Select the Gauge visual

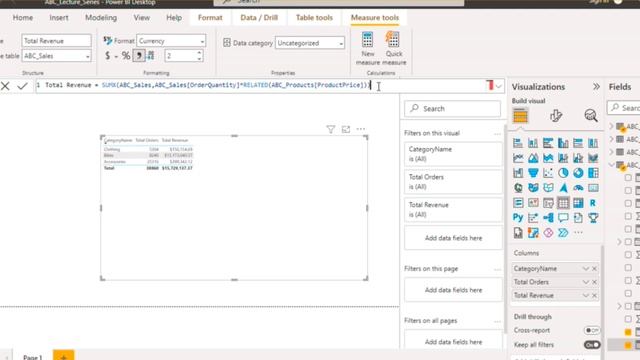(x=578, y=188)
